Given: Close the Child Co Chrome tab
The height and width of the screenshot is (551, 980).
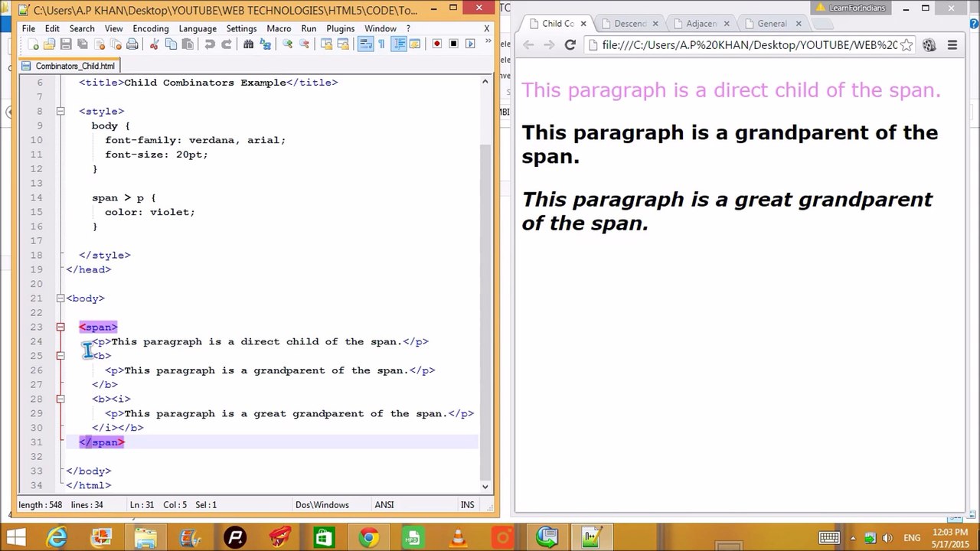Looking at the screenshot, I should 582,24.
